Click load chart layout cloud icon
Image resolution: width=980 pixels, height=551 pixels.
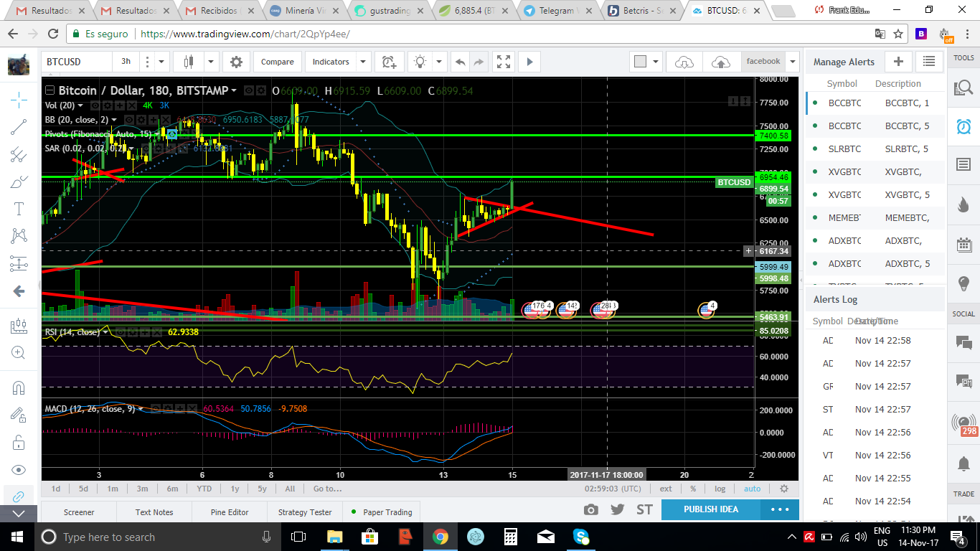click(684, 62)
